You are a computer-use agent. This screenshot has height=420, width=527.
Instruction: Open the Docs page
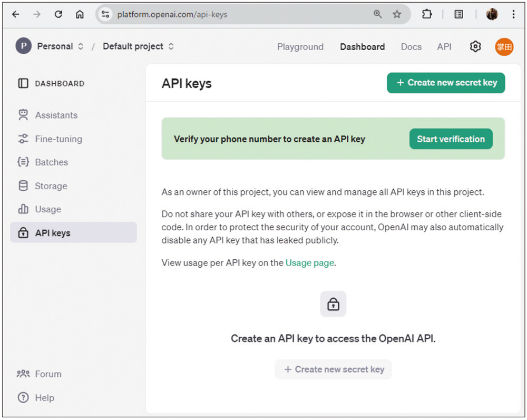tap(411, 47)
